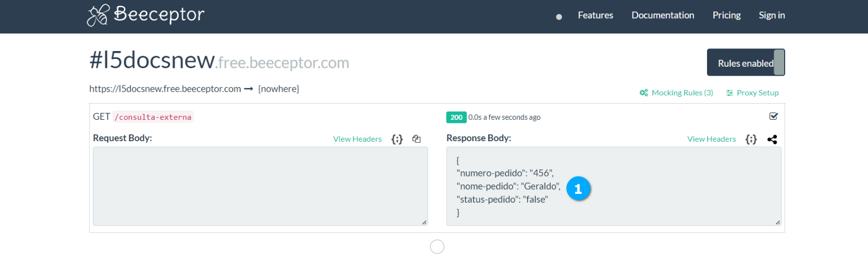Tick the checkbox on the request row

pos(773,116)
